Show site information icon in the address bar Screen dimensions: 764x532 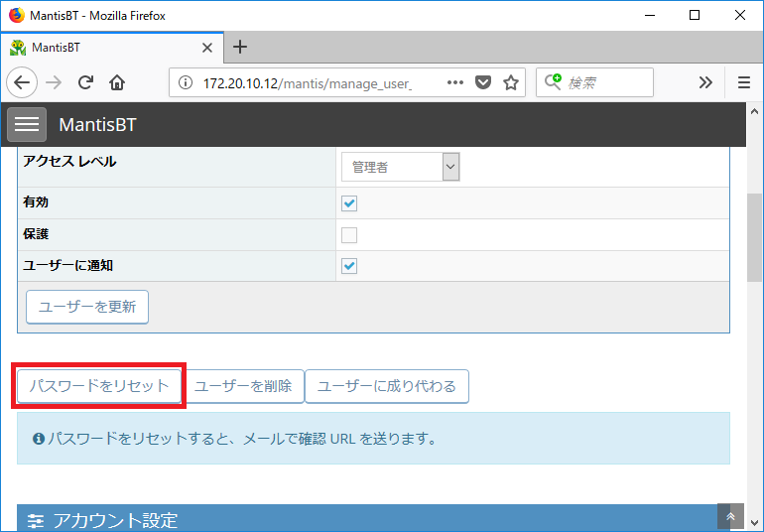[186, 83]
